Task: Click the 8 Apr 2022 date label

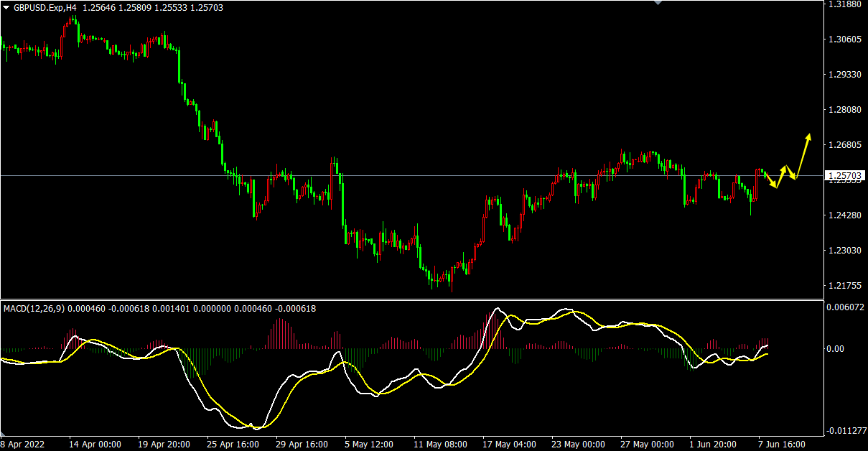Action: [23, 445]
